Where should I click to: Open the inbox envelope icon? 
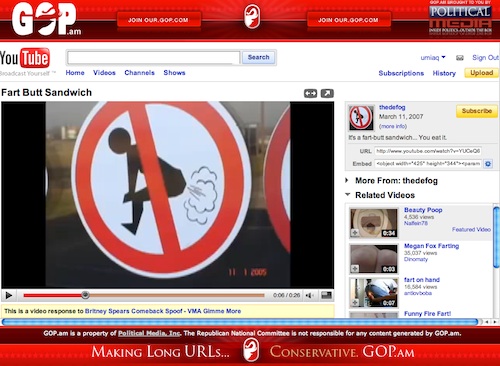tap(460, 58)
